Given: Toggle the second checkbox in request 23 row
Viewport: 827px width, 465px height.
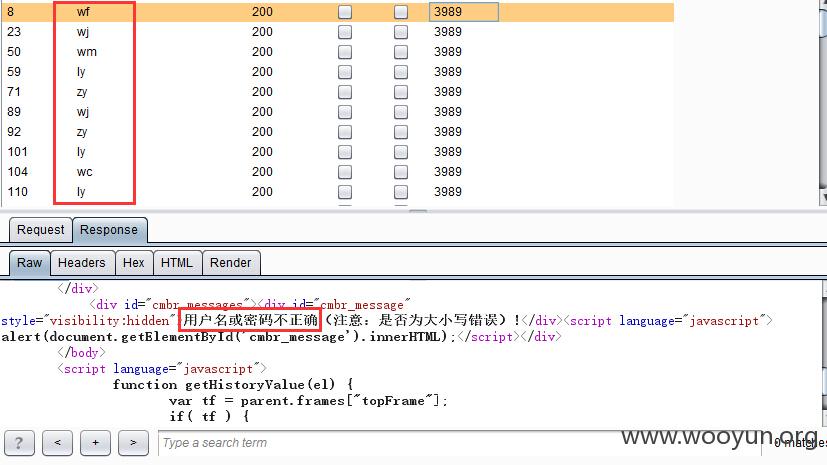Looking at the screenshot, I should (x=401, y=32).
